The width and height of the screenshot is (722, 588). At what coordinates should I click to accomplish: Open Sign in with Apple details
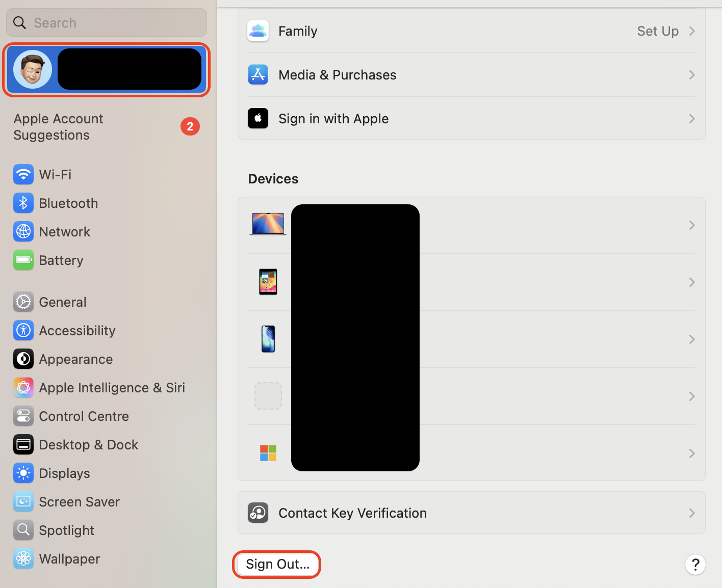pos(471,118)
